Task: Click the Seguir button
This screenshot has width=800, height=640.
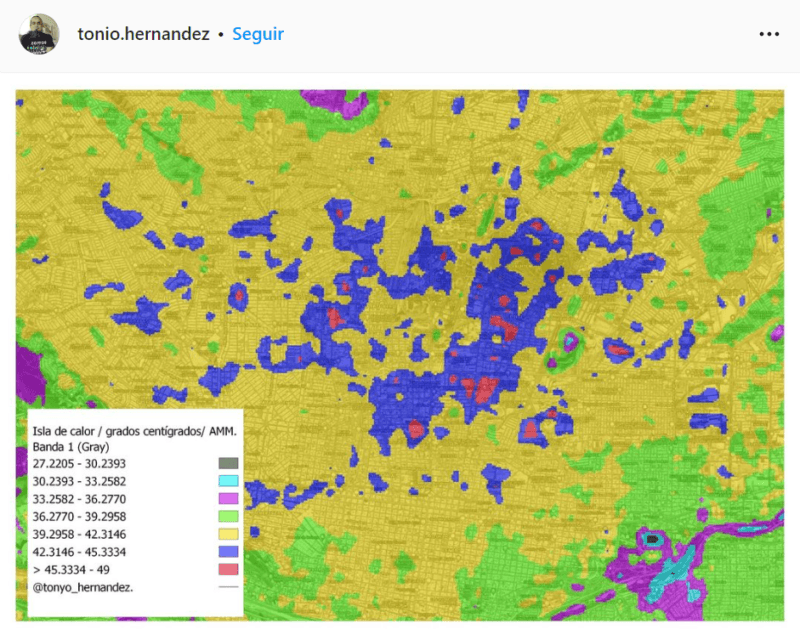Action: [258, 34]
